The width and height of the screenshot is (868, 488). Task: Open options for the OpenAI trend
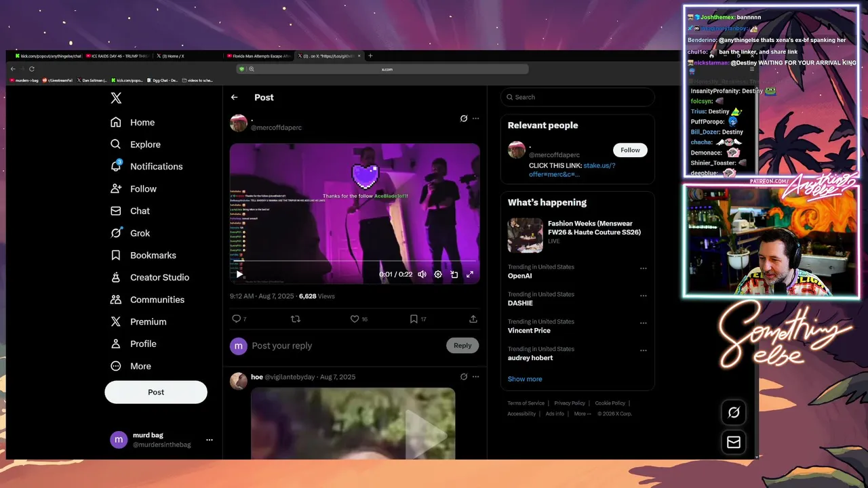[x=644, y=268]
